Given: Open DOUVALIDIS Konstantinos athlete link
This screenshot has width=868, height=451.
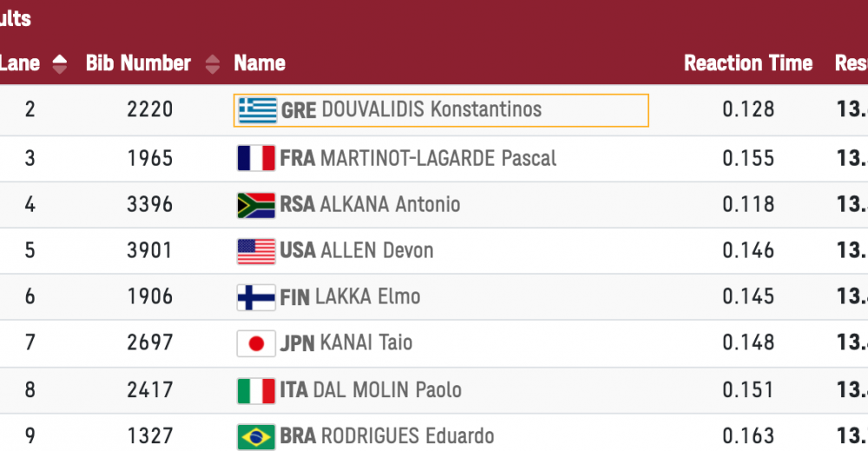Looking at the screenshot, I should [x=431, y=110].
